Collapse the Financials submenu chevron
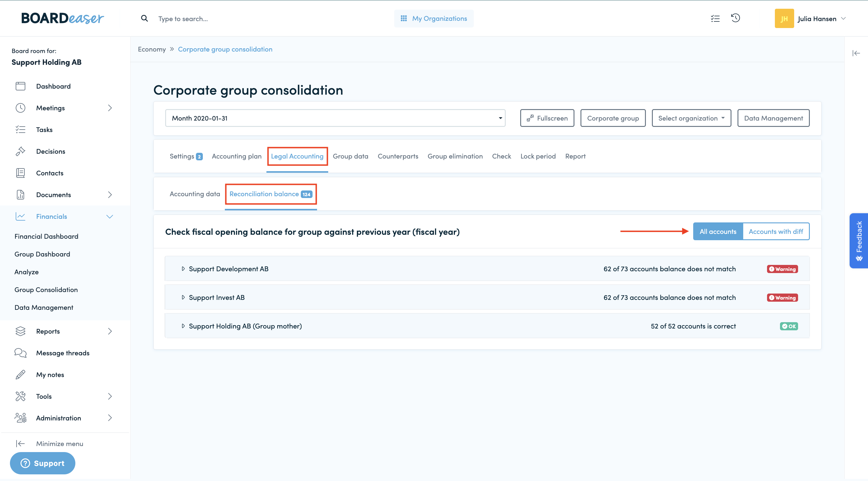The height and width of the screenshot is (481, 868). pos(110,216)
